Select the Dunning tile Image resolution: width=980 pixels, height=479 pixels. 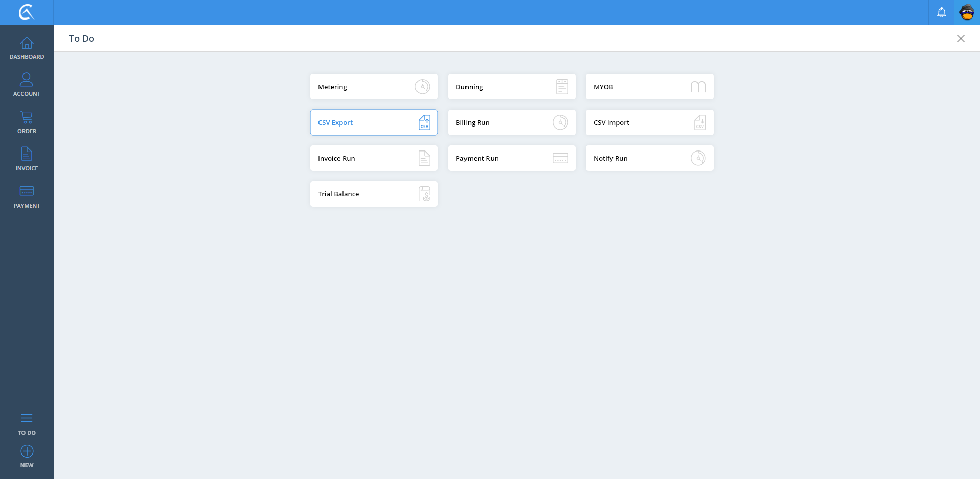coord(511,87)
